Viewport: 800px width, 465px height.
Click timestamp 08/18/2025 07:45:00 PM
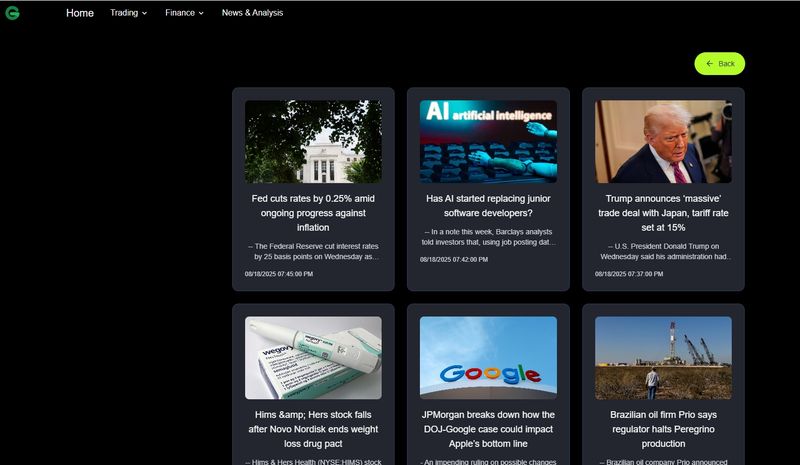click(279, 274)
